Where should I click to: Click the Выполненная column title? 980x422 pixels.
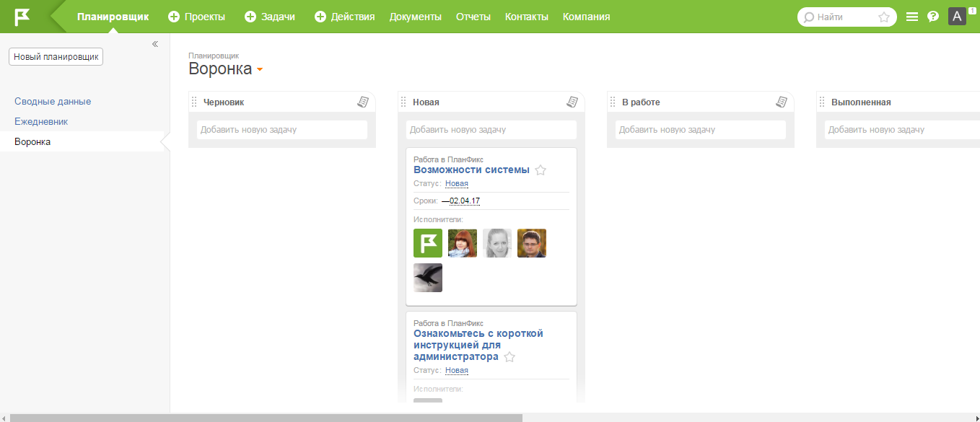click(861, 102)
